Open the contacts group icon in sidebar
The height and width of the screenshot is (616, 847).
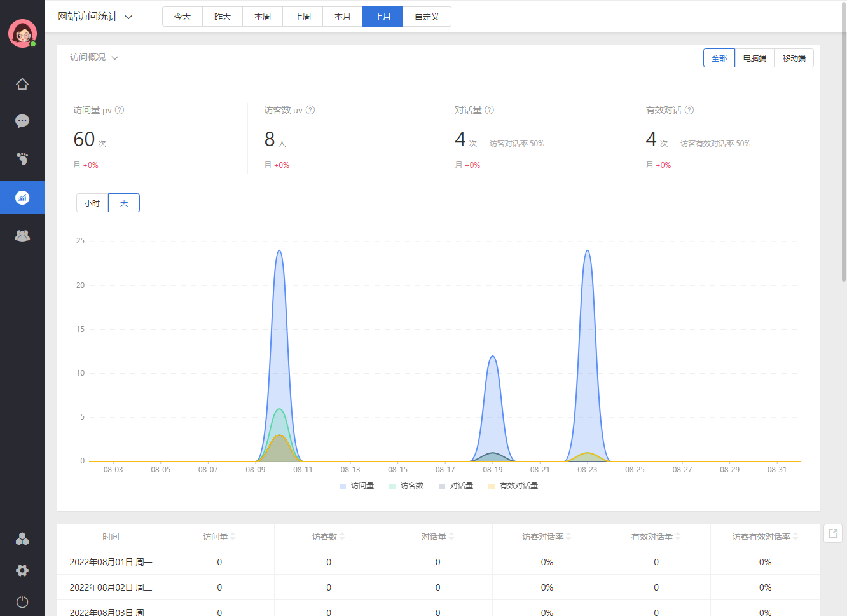tap(22, 236)
